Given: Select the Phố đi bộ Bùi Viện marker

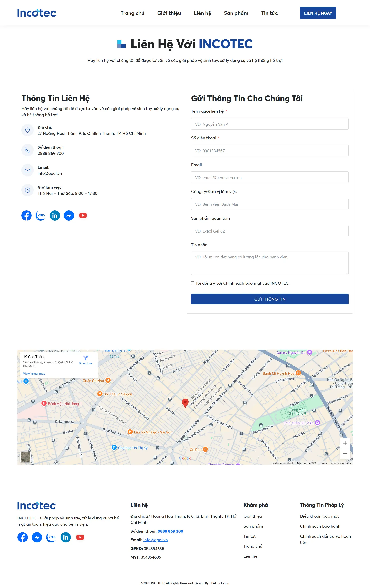Looking at the screenshot, I should [317, 423].
